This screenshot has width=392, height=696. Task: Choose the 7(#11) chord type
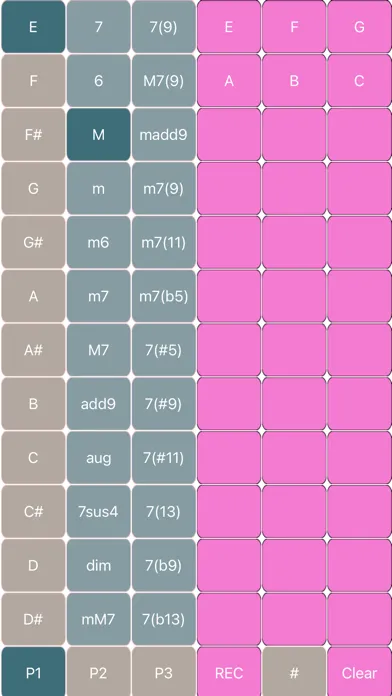point(164,458)
